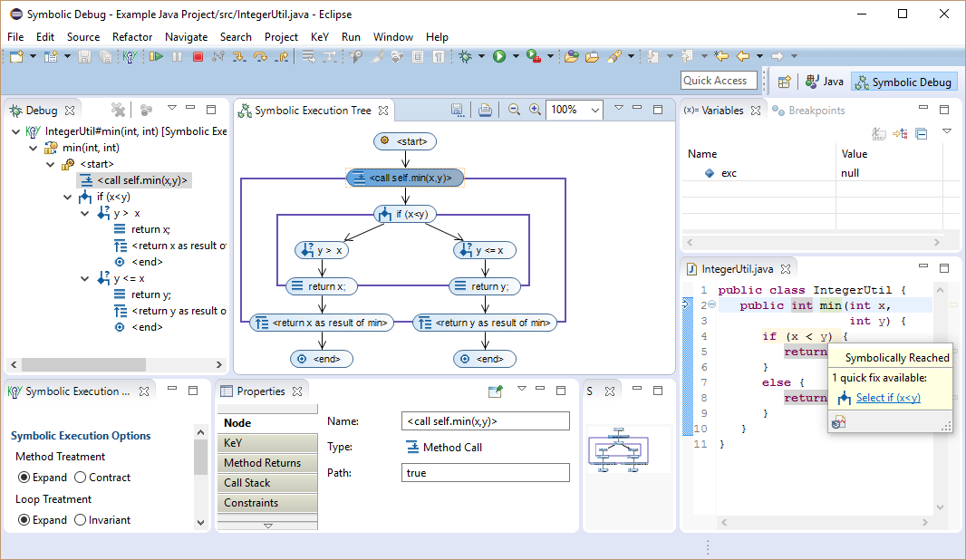Click the Open Perspective icon
This screenshot has width=966, height=560.
click(x=784, y=82)
